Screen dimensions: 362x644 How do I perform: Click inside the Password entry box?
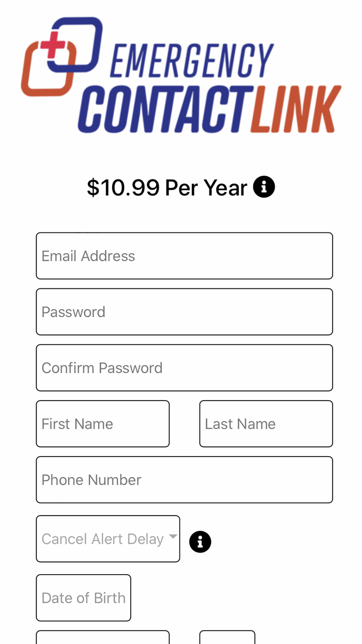coord(184,312)
